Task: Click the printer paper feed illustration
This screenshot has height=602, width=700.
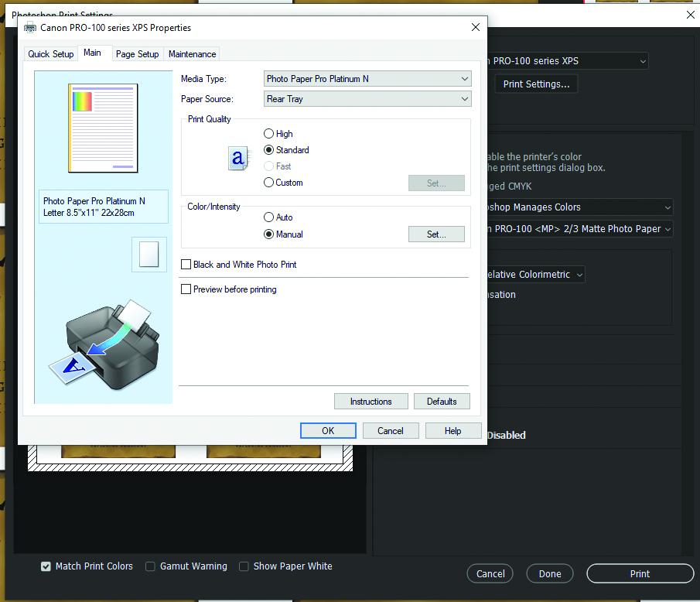Action: 108,340
